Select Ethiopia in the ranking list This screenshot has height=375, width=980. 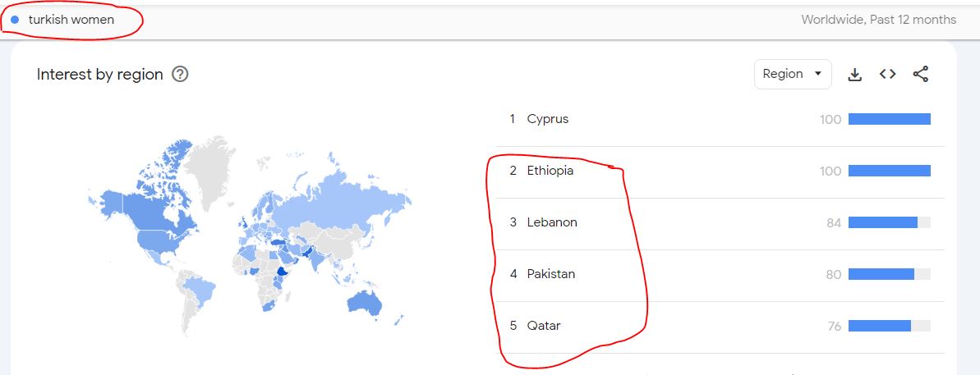tap(550, 171)
